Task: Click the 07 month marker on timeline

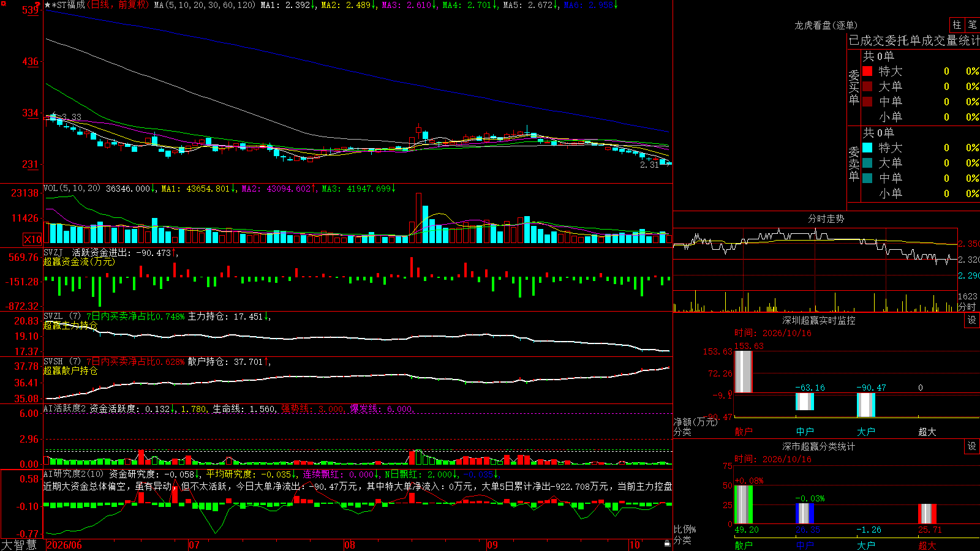Action: coord(194,545)
